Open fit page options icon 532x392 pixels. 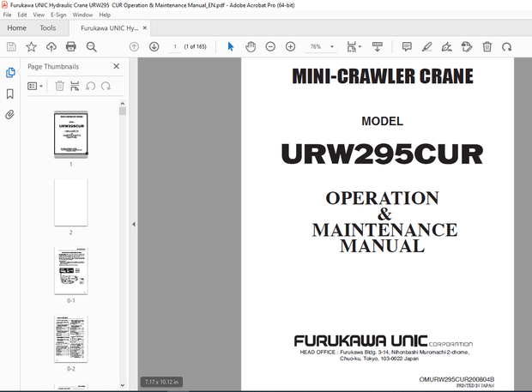pyautogui.click(x=354, y=47)
